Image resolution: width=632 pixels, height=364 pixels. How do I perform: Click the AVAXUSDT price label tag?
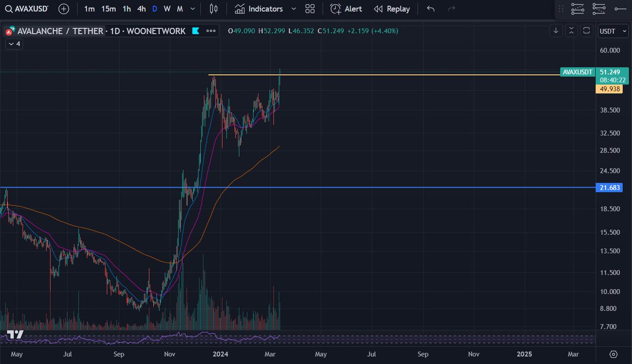[577, 72]
